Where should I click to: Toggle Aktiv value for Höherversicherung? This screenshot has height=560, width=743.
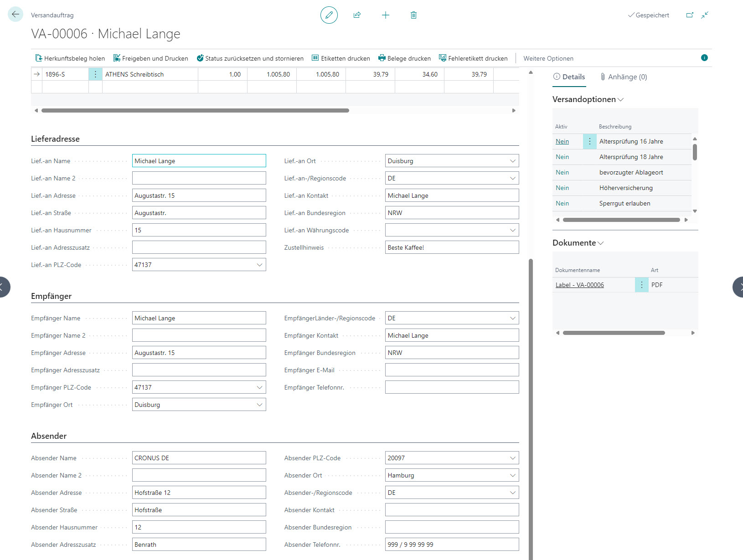(562, 188)
